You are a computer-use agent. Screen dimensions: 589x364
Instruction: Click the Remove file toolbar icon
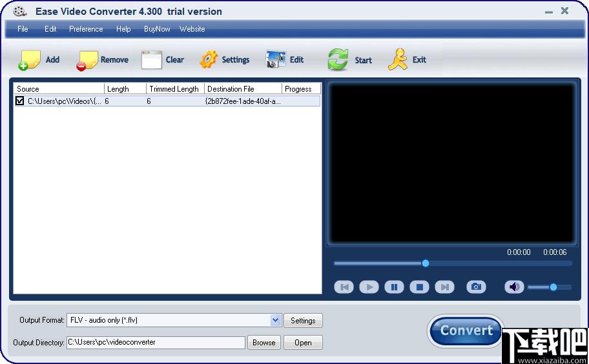(x=87, y=60)
